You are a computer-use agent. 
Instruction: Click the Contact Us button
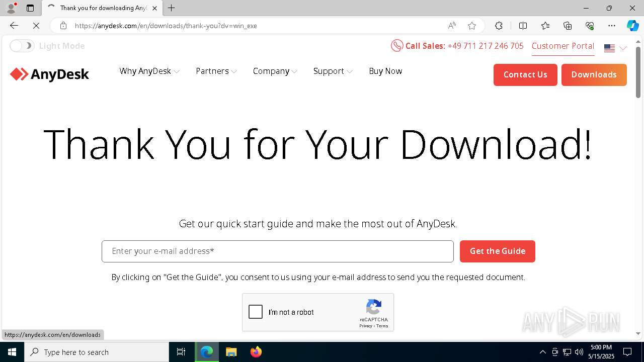(x=525, y=74)
